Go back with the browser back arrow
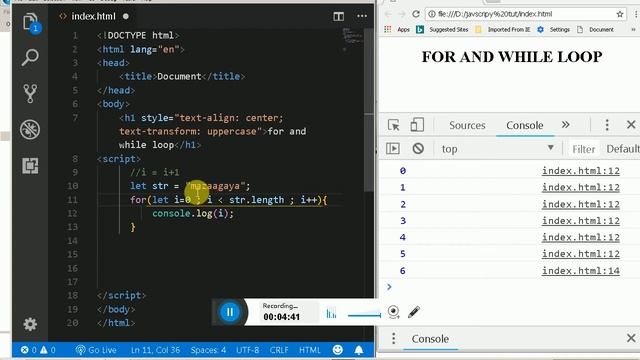This screenshot has height=360, width=640. point(388,14)
